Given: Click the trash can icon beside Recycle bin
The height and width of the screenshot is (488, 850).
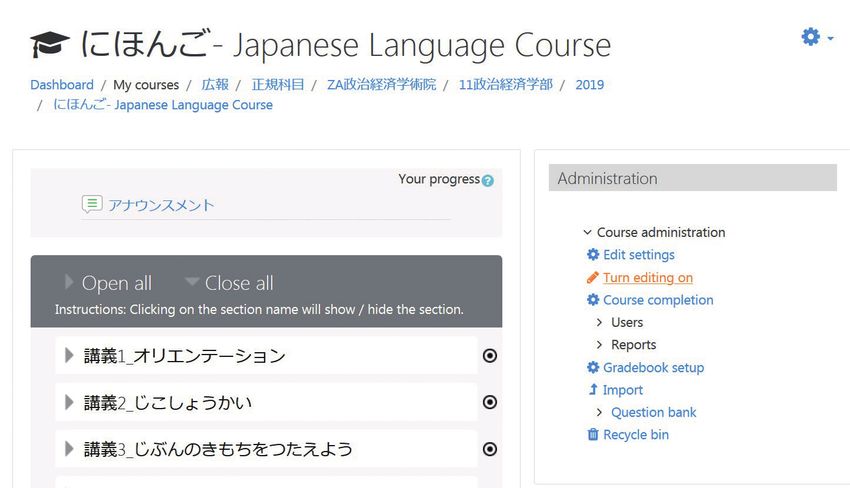Looking at the screenshot, I should tap(593, 434).
